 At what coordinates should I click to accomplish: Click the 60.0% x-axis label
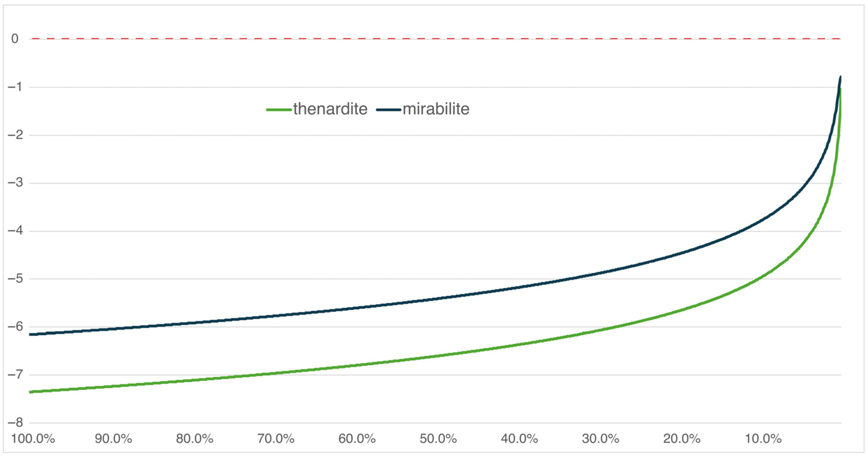357,439
